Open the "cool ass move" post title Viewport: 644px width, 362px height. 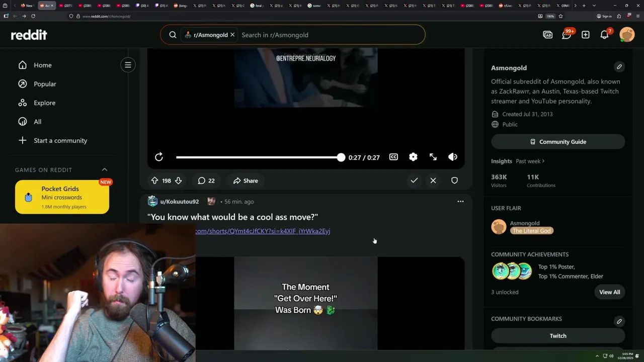232,217
